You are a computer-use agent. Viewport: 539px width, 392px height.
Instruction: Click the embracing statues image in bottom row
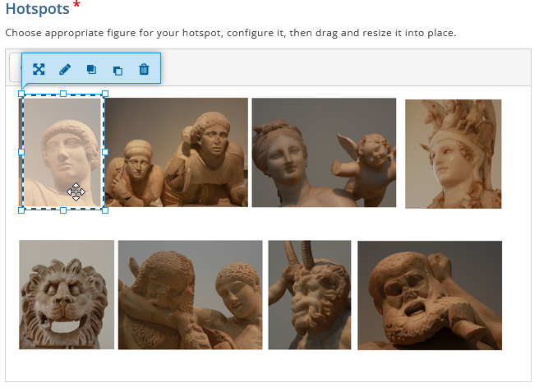pyautogui.click(x=190, y=294)
